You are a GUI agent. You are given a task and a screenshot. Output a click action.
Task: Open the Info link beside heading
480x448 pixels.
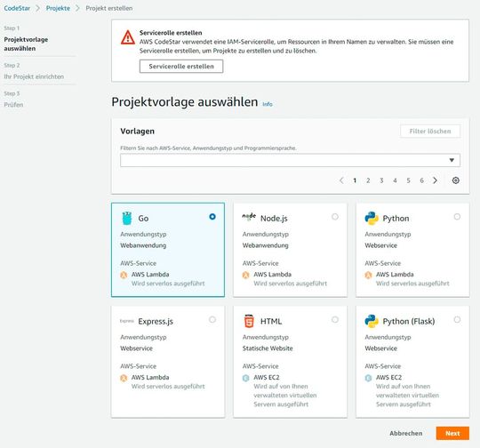268,104
